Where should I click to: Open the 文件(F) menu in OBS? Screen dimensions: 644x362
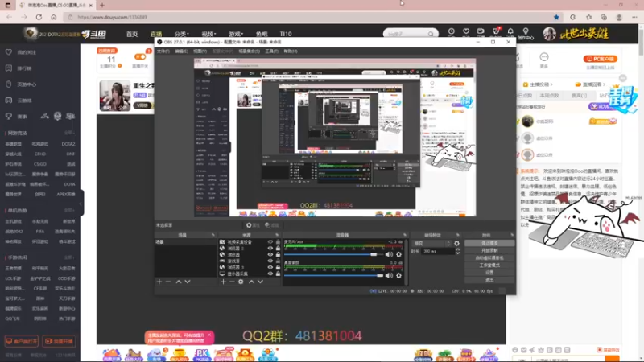click(x=163, y=51)
